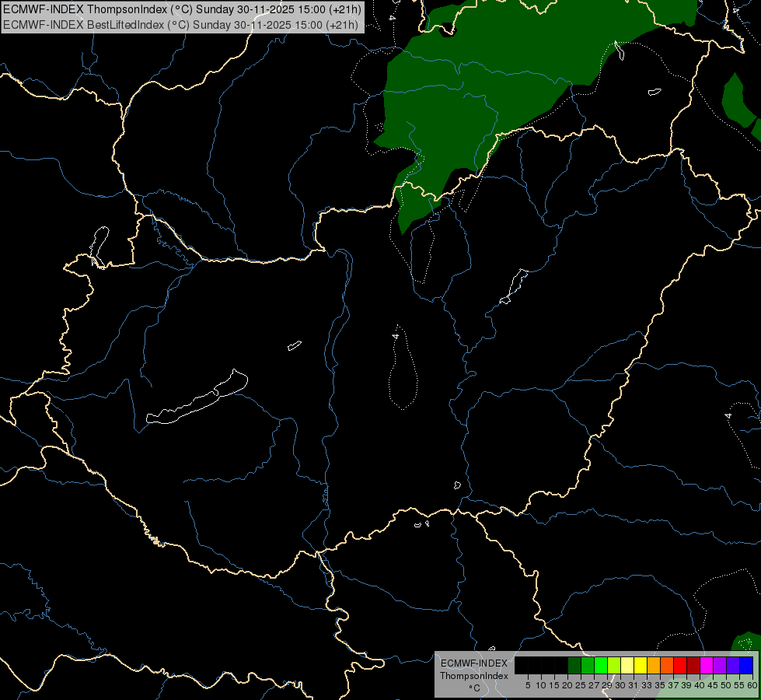This screenshot has height=700, width=761.
Task: Select the violet 50-55 legend swatch
Action: tap(733, 665)
